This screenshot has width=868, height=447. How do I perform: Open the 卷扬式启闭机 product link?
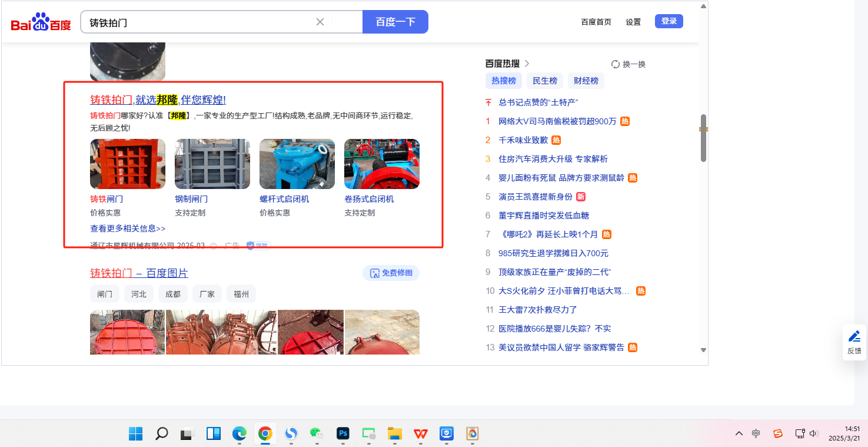click(369, 199)
